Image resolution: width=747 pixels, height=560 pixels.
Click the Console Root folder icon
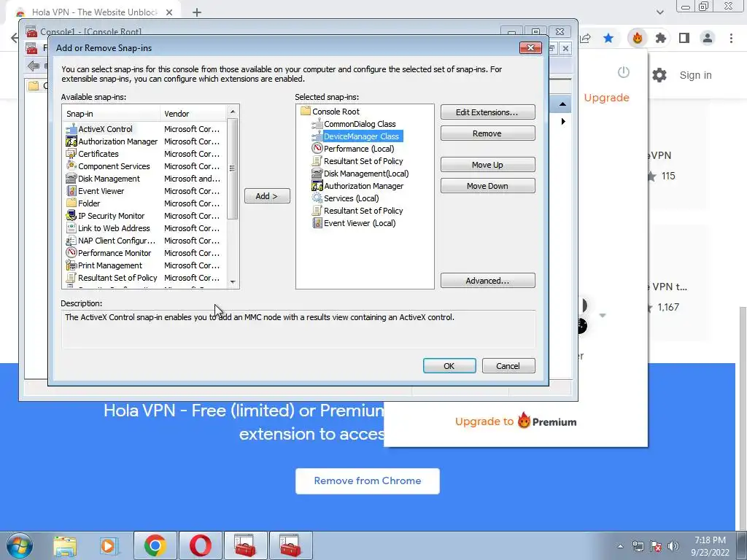click(306, 112)
